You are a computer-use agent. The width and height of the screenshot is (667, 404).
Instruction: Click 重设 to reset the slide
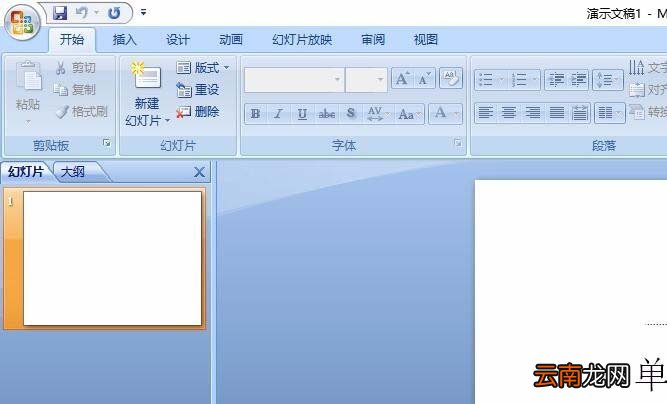click(x=198, y=90)
